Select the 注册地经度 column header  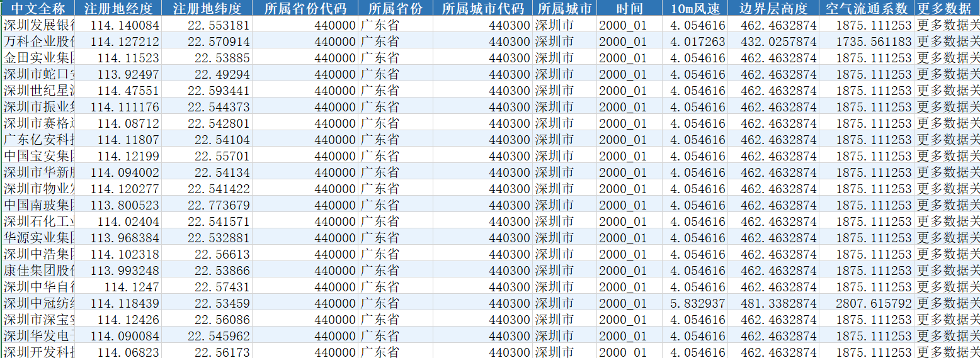[118, 9]
